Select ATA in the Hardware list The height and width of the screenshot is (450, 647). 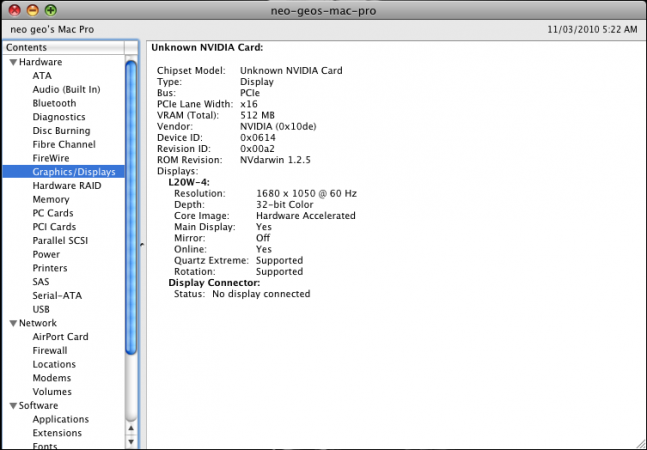pos(42,76)
